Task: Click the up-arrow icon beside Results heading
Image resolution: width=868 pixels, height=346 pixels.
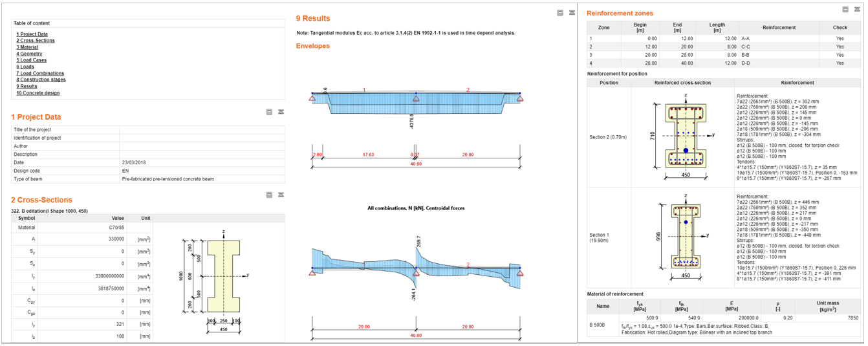Action: click(572, 13)
